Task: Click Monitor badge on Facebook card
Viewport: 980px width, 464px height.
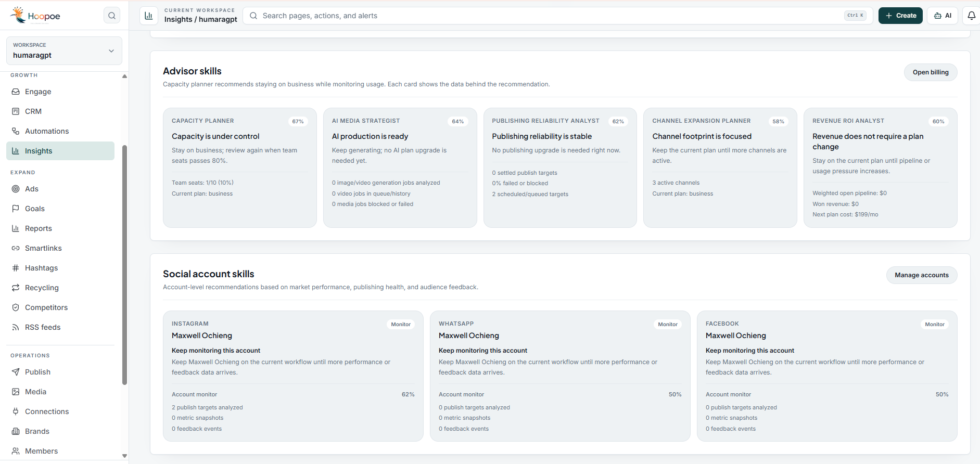Action: [935, 324]
